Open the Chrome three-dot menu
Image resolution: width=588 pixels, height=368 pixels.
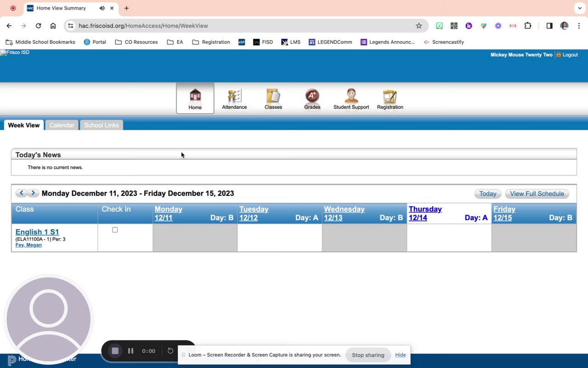[579, 26]
